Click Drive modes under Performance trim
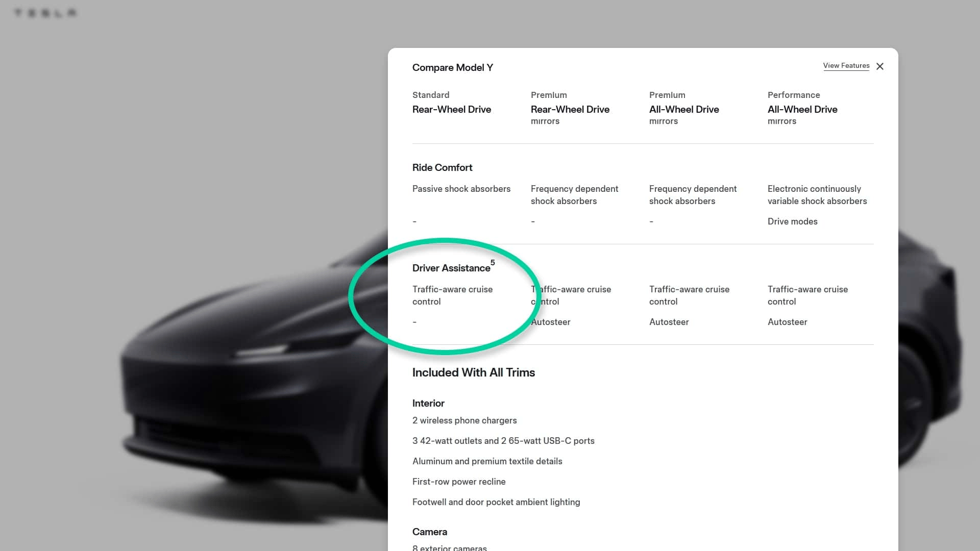The image size is (980, 551). [x=792, y=221]
